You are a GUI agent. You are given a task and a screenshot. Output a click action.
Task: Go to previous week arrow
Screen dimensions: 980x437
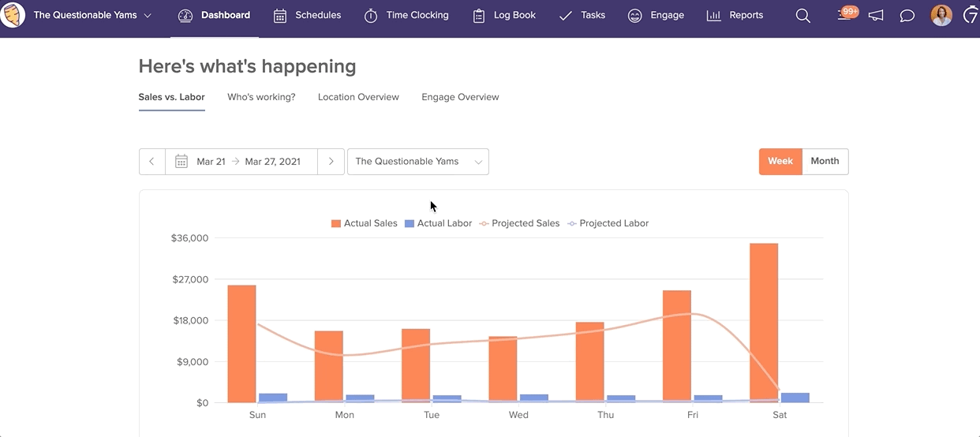pos(152,162)
